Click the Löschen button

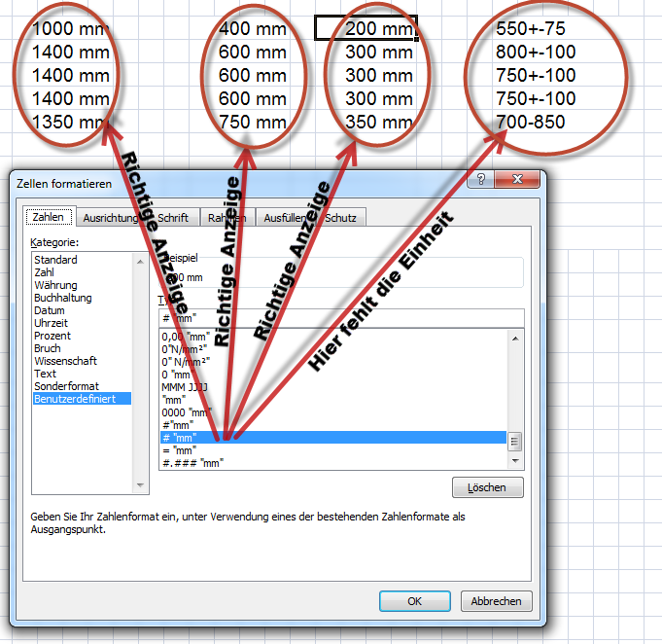(x=488, y=487)
